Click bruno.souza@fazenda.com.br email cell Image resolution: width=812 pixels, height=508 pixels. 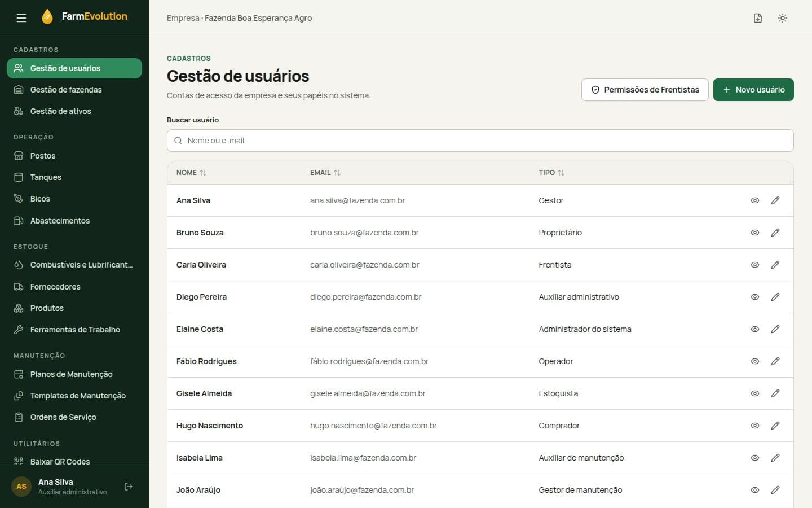(x=364, y=233)
